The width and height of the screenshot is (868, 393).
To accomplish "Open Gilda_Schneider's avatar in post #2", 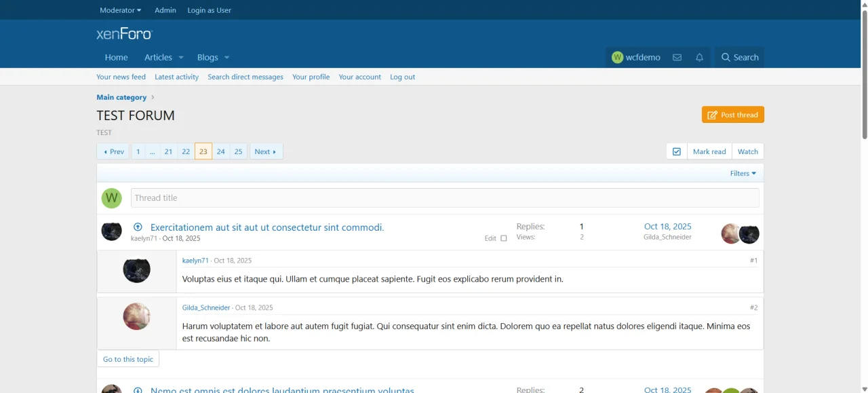I will coord(136,316).
